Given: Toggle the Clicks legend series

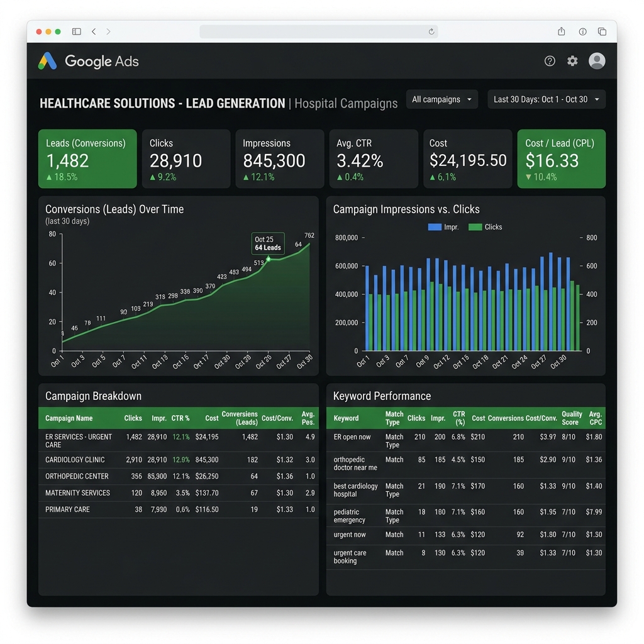Looking at the screenshot, I should [x=485, y=227].
